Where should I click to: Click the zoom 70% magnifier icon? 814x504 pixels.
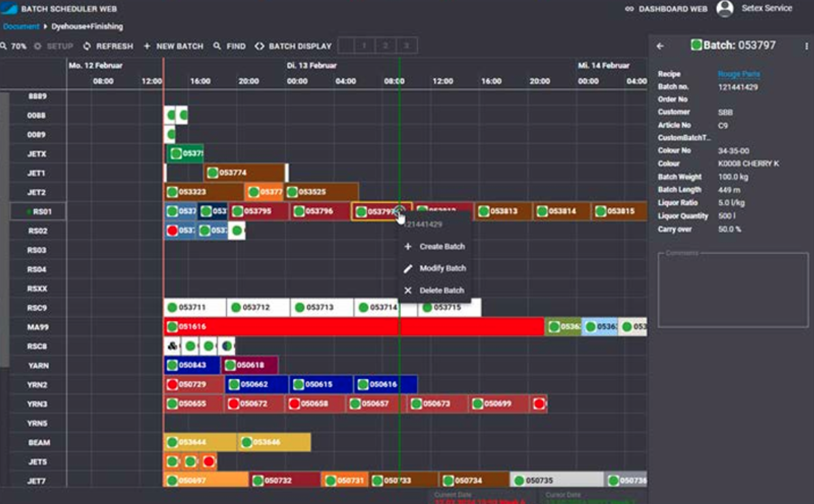[3, 46]
